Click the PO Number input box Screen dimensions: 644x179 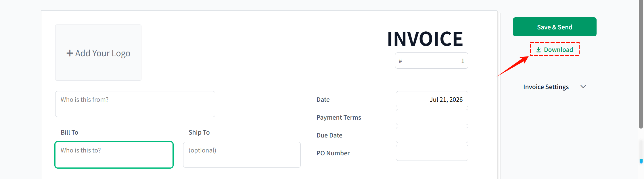[432, 153]
